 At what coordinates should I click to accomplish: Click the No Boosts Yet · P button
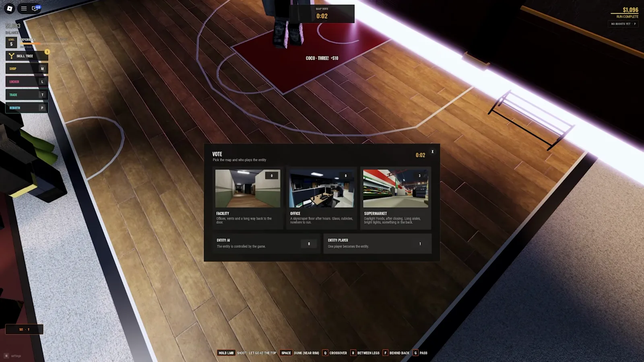[x=623, y=24]
